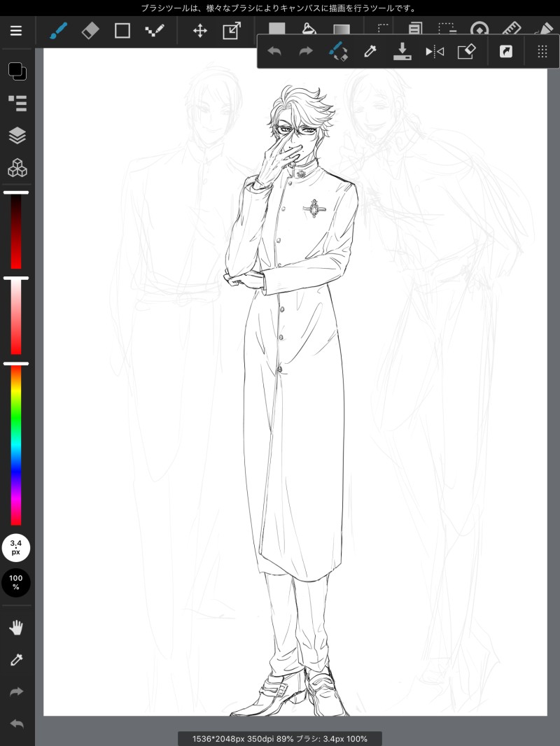
Task: Open brush opacity 100% control
Action: click(x=15, y=582)
